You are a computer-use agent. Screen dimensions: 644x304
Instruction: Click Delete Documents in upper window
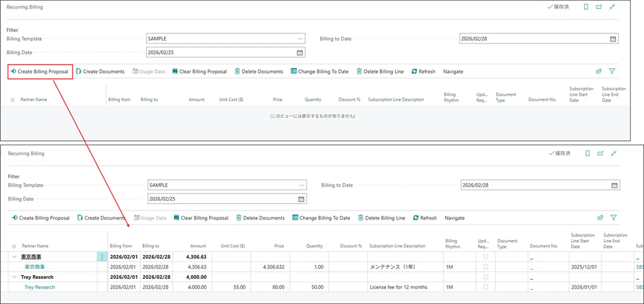pos(259,71)
